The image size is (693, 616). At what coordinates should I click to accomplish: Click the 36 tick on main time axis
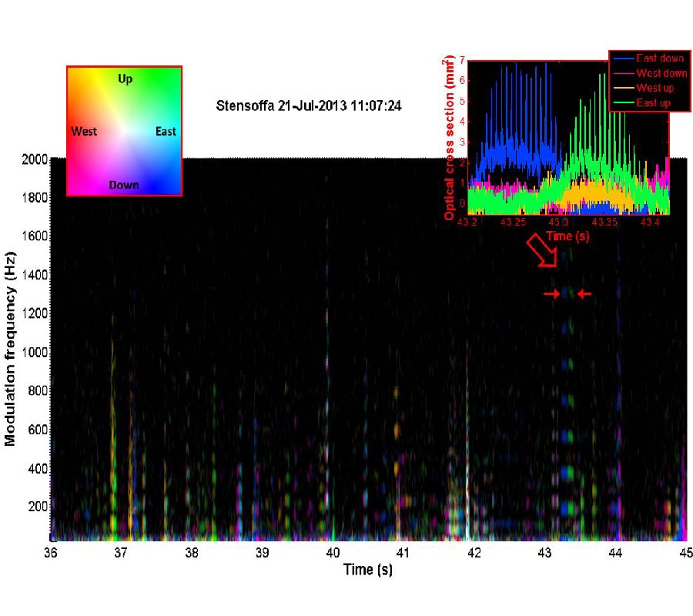coord(51,553)
